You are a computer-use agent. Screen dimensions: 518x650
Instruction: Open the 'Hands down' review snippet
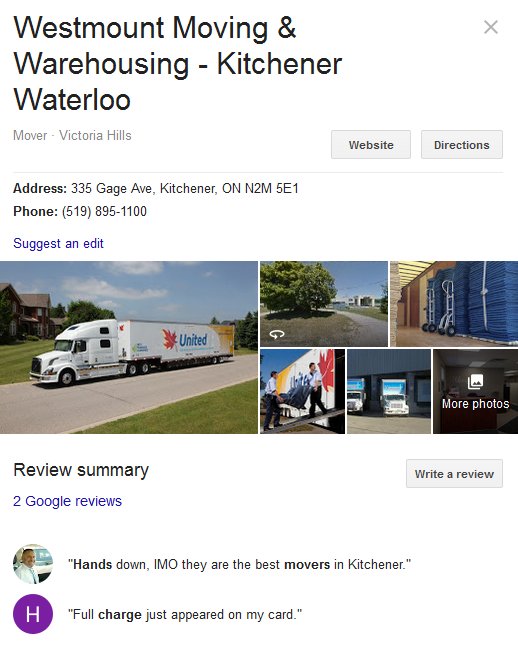pyautogui.click(x=240, y=565)
